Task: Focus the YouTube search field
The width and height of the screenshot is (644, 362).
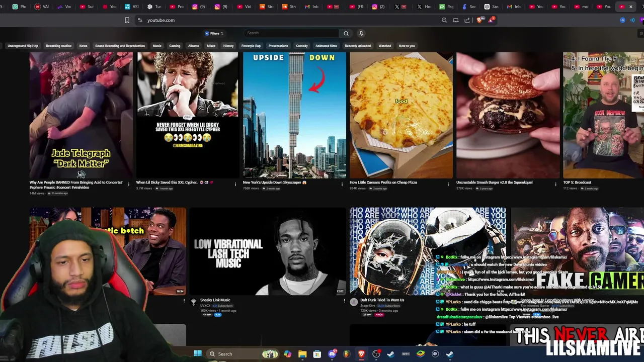Action: [291, 33]
